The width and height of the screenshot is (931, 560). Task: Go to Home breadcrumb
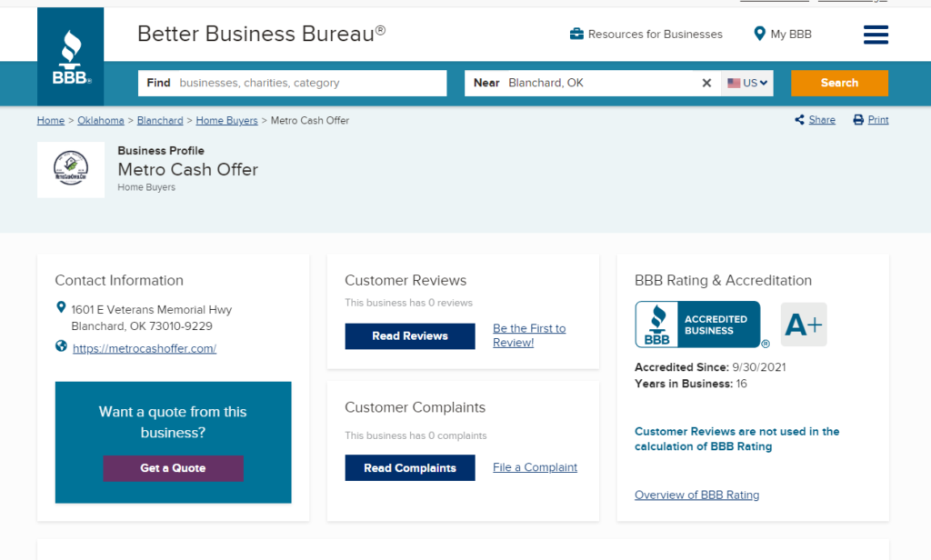(x=51, y=121)
